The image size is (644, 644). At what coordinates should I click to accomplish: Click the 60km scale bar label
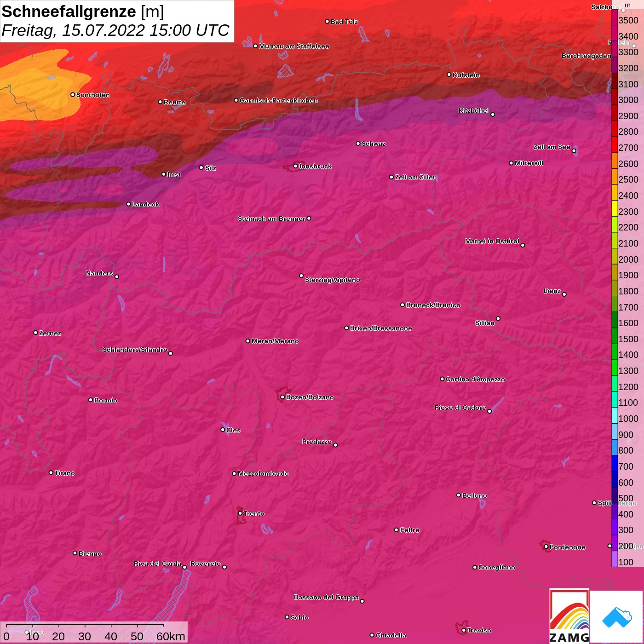(x=171, y=637)
